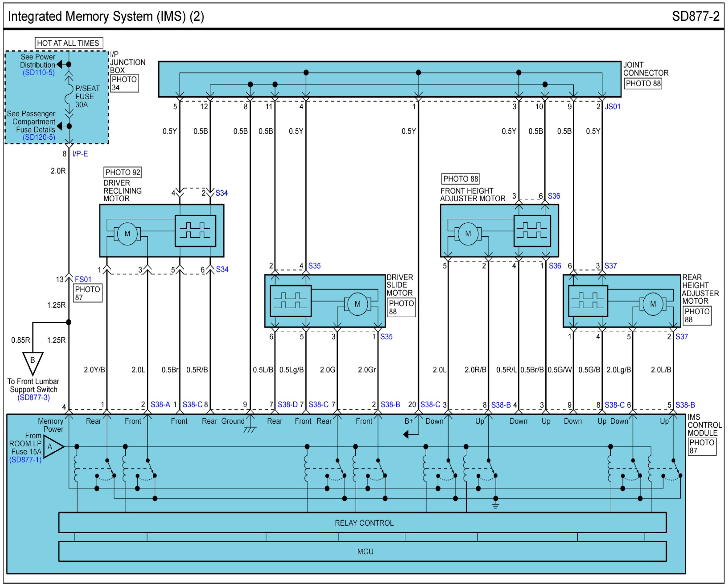The width and height of the screenshot is (728, 587).
Task: Open PHOTO 92 reference near reclining motor
Action: pyautogui.click(x=122, y=172)
